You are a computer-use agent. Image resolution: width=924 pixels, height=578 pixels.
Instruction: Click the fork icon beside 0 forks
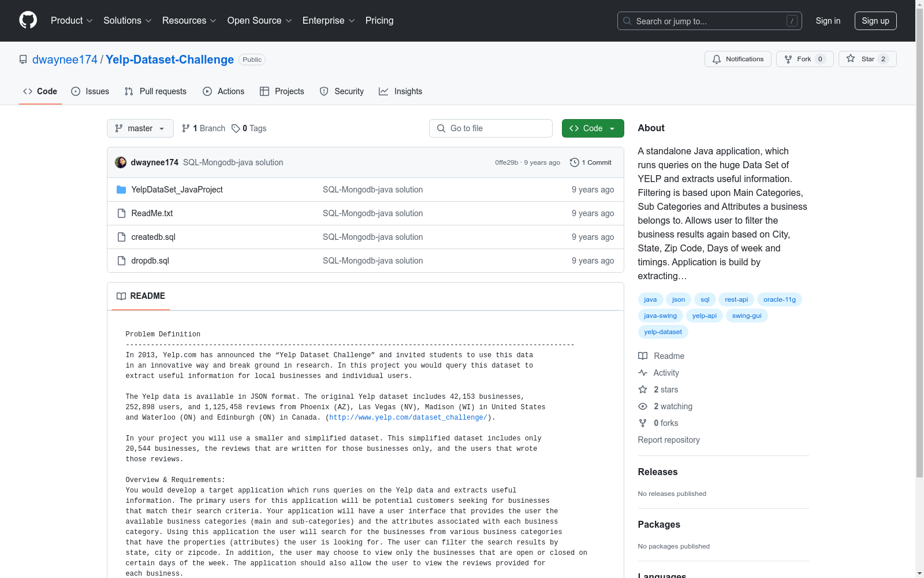(643, 423)
